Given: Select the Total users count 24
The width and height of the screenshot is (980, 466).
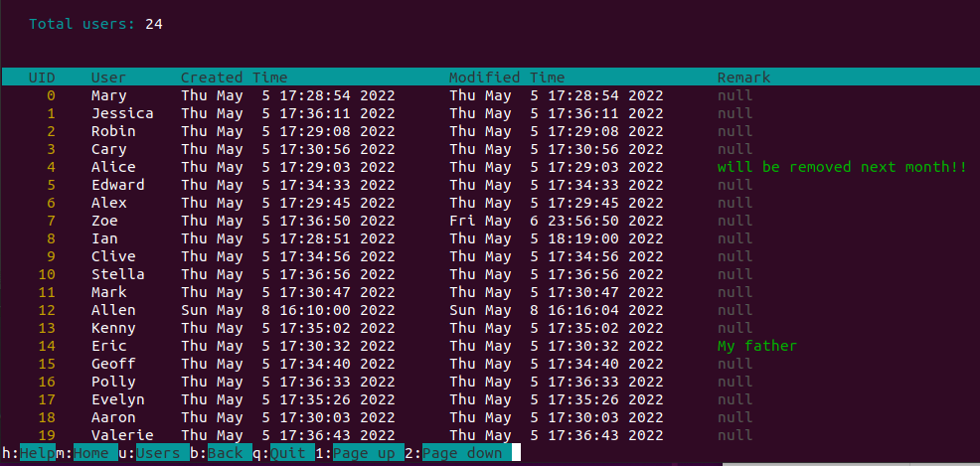Looking at the screenshot, I should coord(154,24).
